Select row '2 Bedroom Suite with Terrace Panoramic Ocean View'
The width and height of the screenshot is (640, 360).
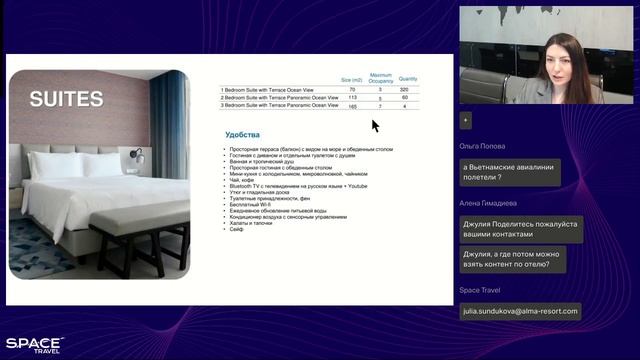pos(319,98)
